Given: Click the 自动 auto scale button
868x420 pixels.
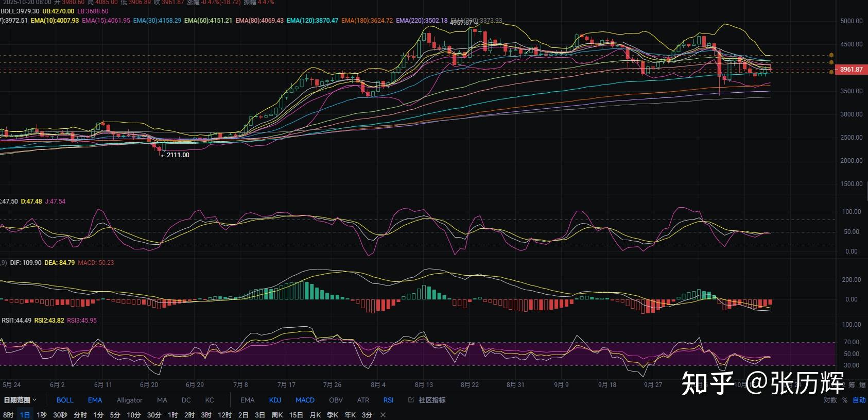Looking at the screenshot, I should click(x=859, y=400).
